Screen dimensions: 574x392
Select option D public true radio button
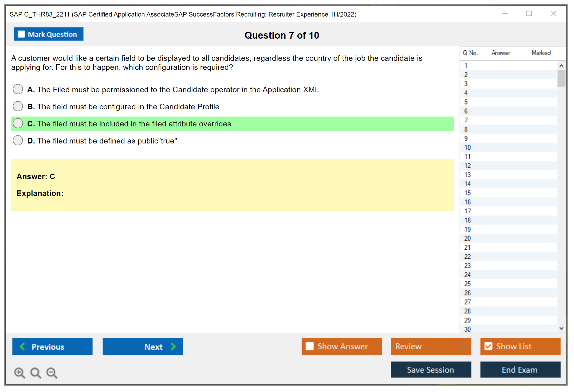(18, 140)
